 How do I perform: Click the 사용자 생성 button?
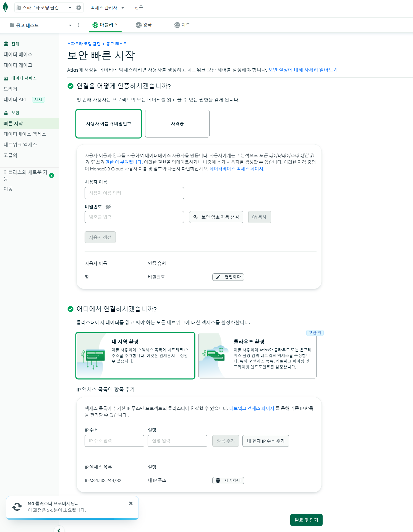(100, 237)
